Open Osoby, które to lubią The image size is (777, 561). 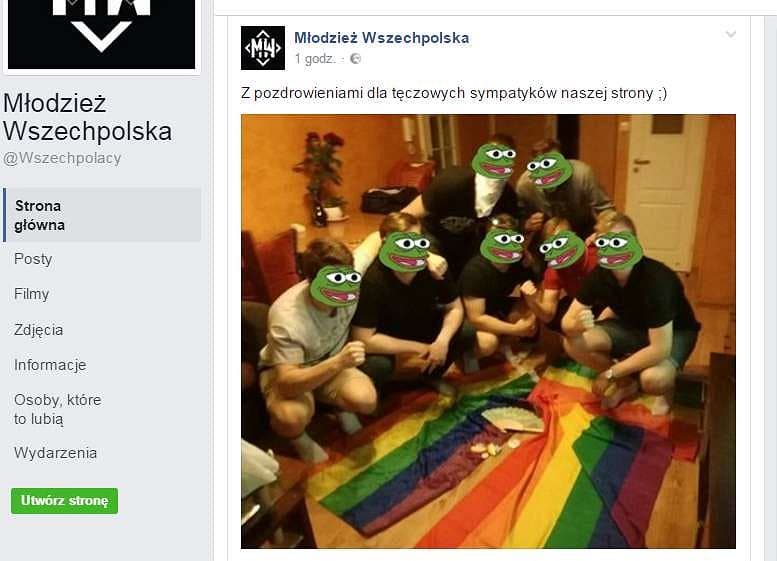pos(57,409)
